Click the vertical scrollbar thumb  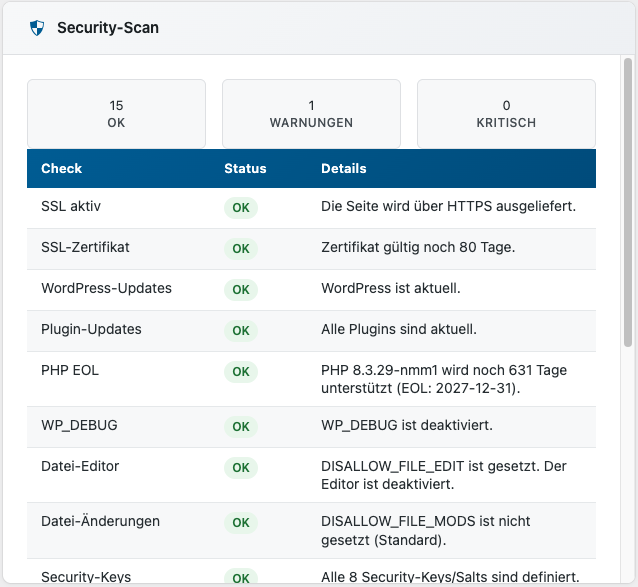click(x=628, y=200)
